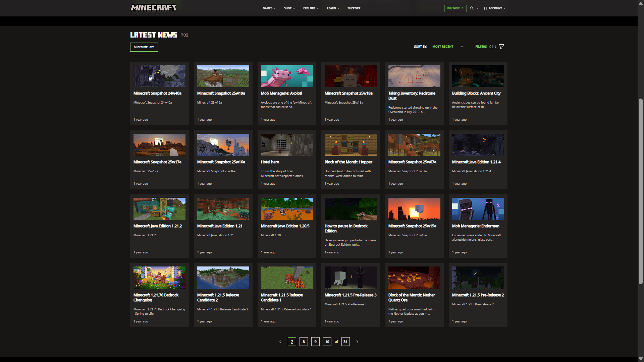Viewport: 644px width, 362px height.
Task: Click the 733 news count
Action: click(184, 35)
